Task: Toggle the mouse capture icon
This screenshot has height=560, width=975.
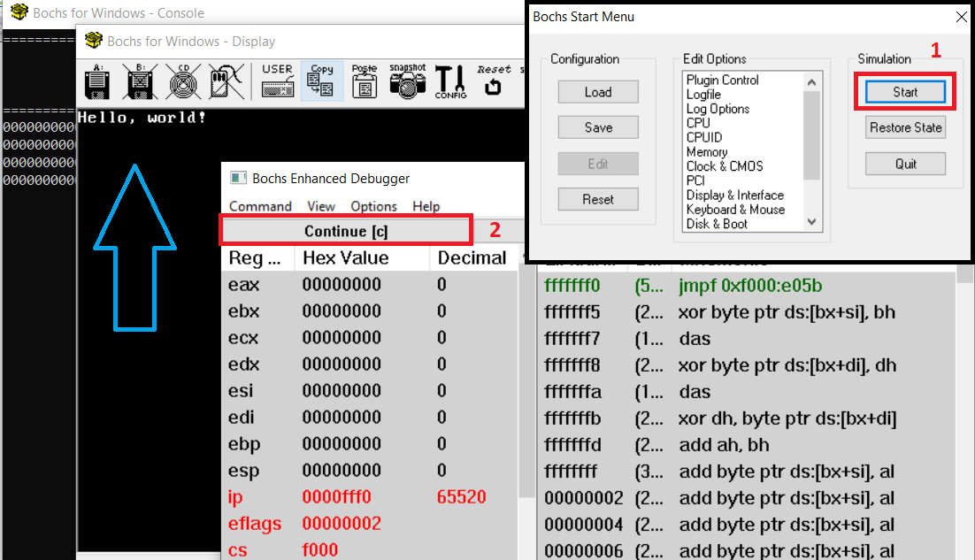Action: [226, 81]
